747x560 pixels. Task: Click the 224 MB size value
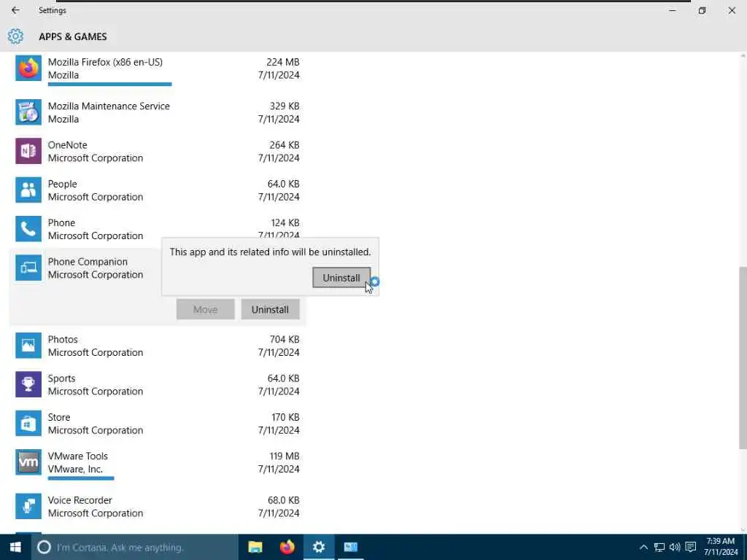click(283, 62)
